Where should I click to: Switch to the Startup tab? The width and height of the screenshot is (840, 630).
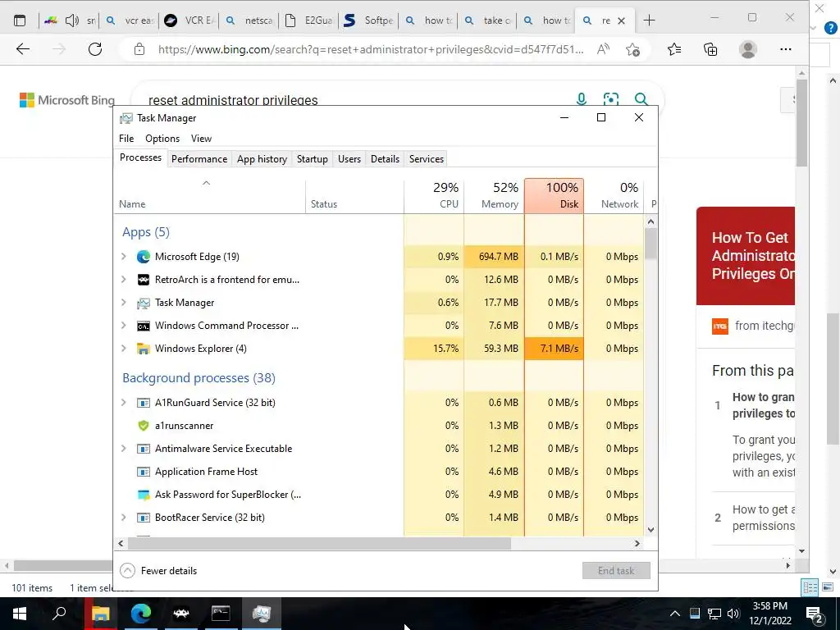click(313, 159)
